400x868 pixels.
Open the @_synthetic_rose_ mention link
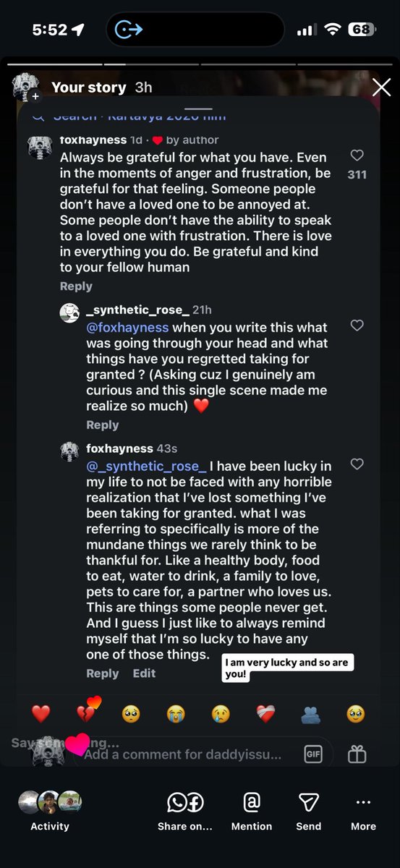click(146, 466)
